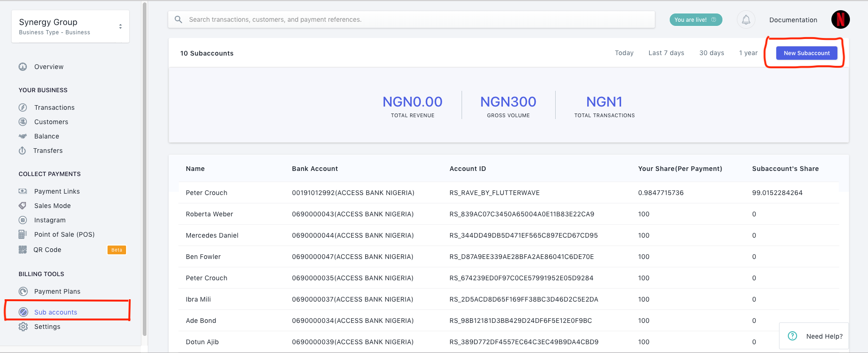868x353 pixels.
Task: Click the Payment Plans icon
Action: (23, 291)
